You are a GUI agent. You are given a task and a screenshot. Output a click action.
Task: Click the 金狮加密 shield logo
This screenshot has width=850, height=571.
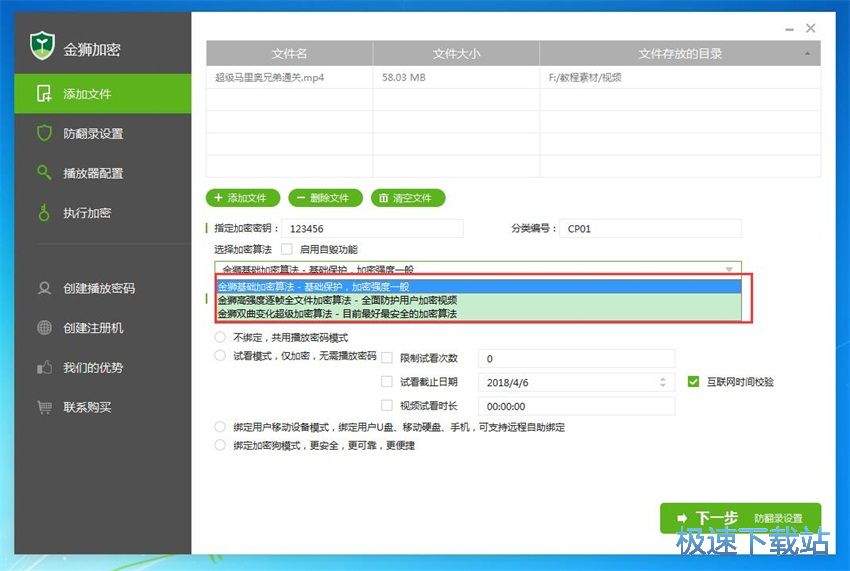point(42,46)
